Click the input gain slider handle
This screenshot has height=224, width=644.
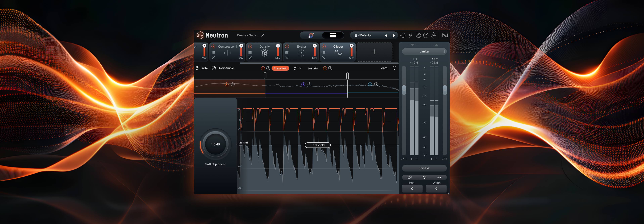click(404, 90)
